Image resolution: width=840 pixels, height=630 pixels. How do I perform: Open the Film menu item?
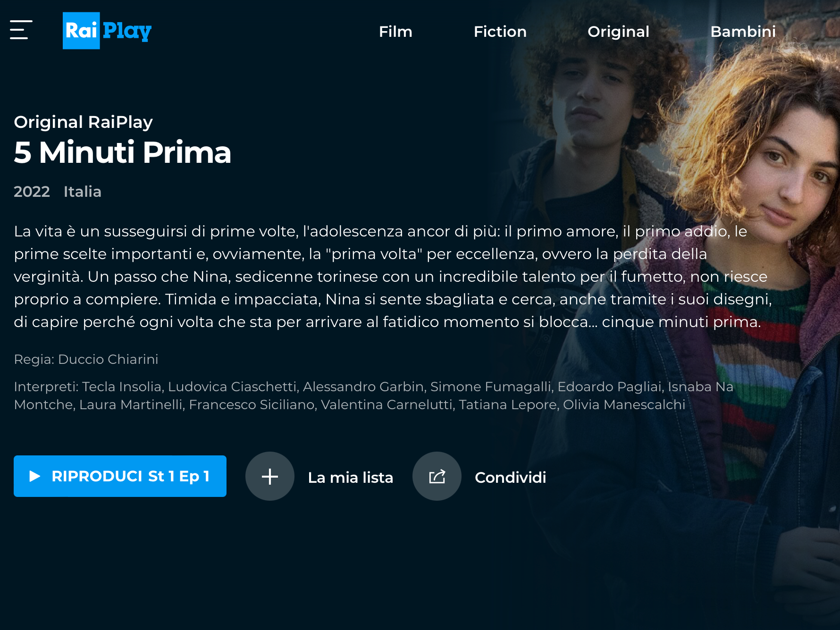point(395,32)
